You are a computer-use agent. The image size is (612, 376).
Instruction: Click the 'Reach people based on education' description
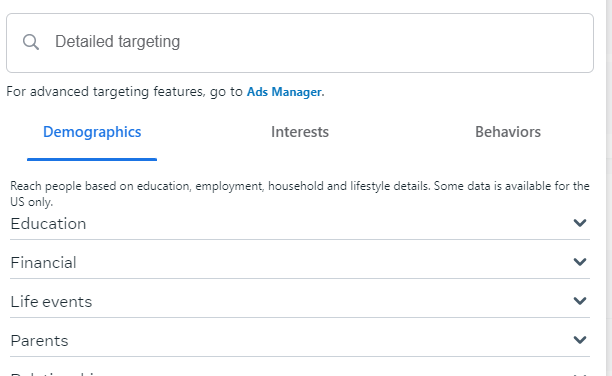[x=300, y=194]
